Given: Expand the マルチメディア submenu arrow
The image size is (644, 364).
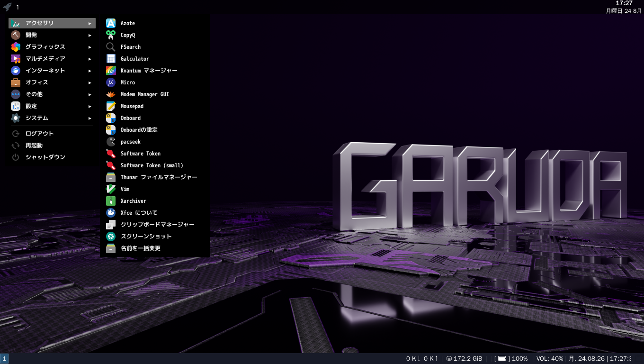Looking at the screenshot, I should (90, 59).
